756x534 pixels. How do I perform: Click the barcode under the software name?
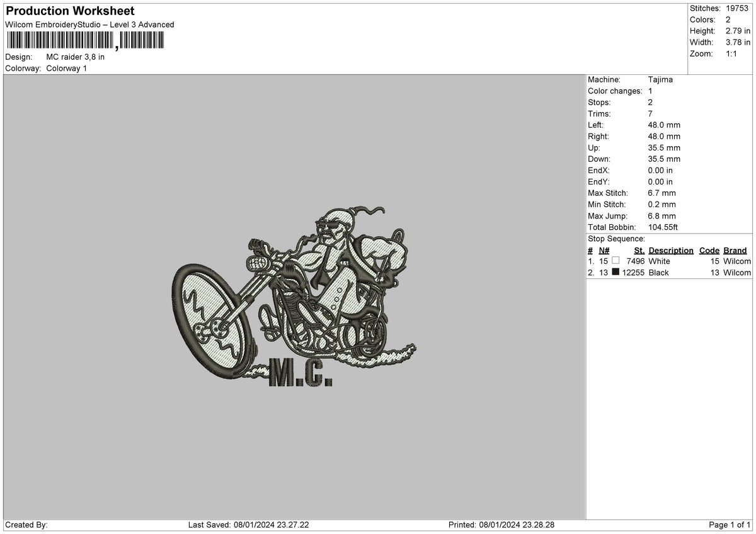84,41
